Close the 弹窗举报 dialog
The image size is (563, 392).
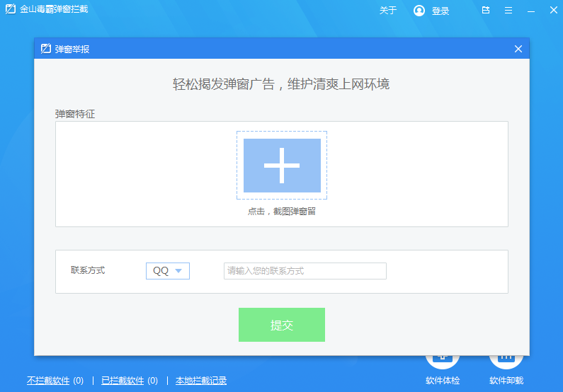click(x=518, y=49)
